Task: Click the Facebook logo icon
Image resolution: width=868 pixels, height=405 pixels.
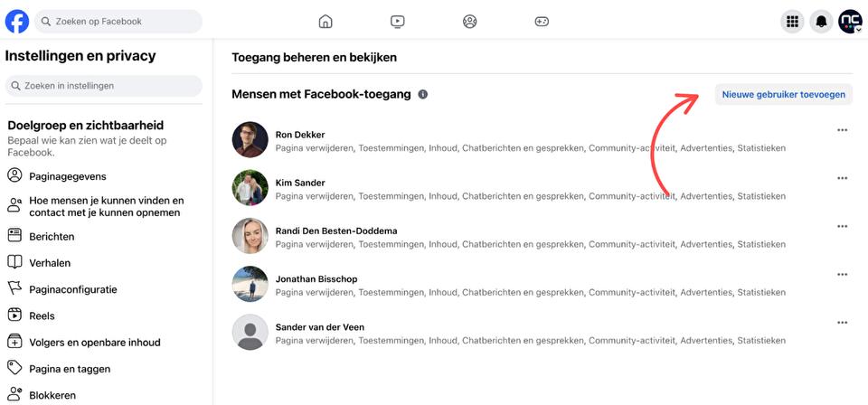Action: (17, 21)
